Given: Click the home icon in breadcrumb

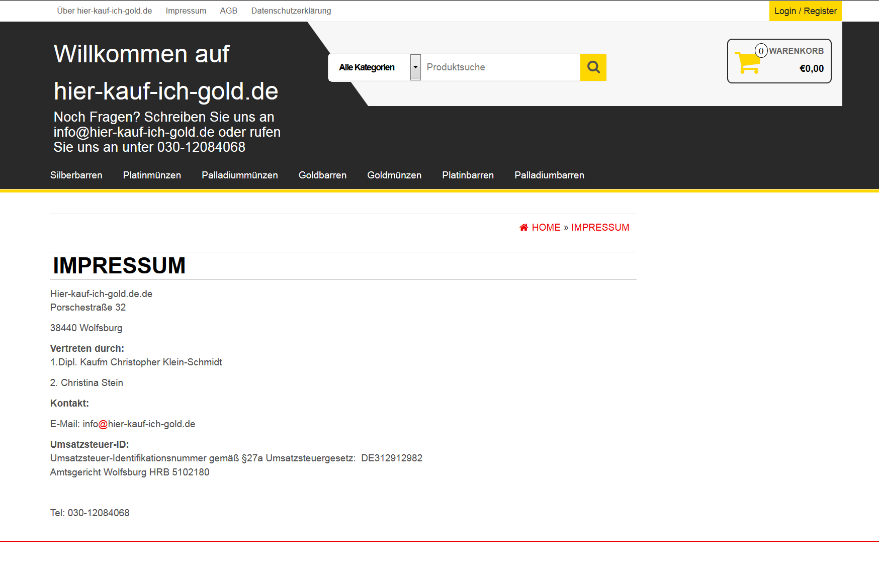Looking at the screenshot, I should 523,227.
